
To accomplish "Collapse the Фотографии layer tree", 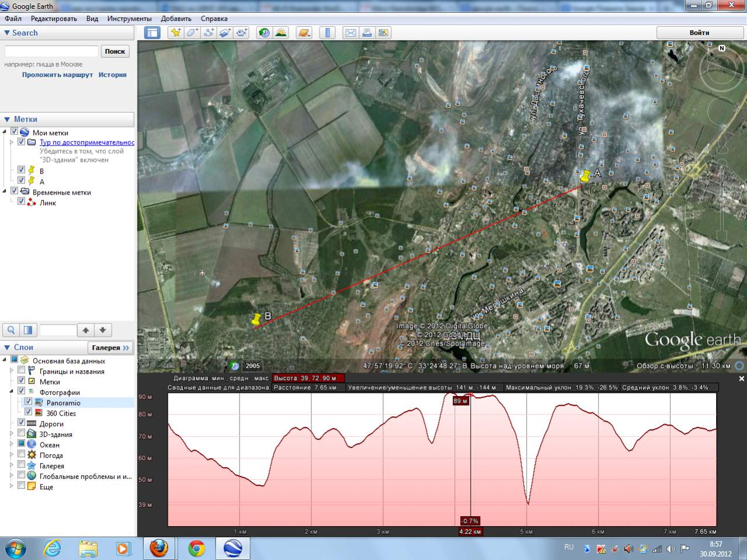I will point(12,392).
